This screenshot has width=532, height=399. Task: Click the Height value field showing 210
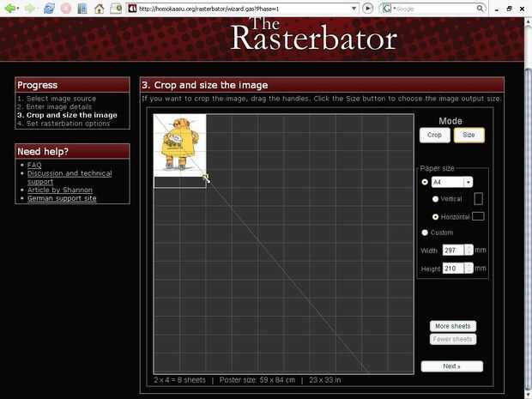(x=453, y=269)
